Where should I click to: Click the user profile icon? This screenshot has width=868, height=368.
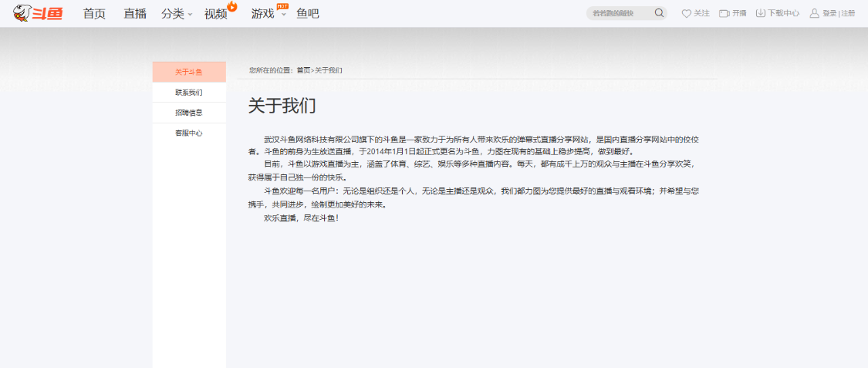pos(814,13)
